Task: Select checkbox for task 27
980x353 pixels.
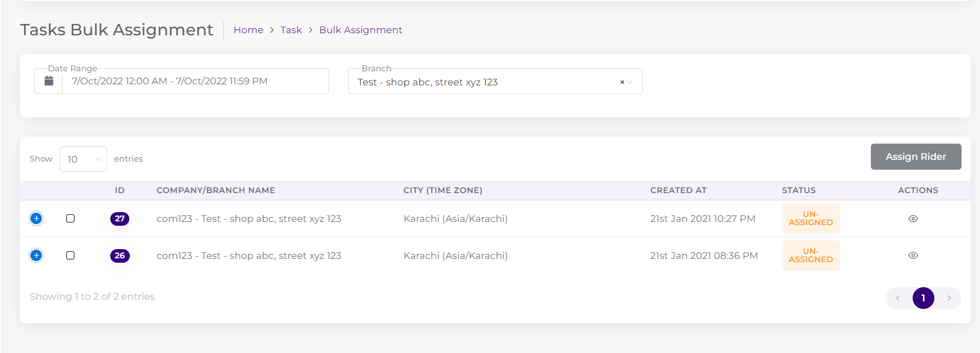Action: (x=71, y=219)
